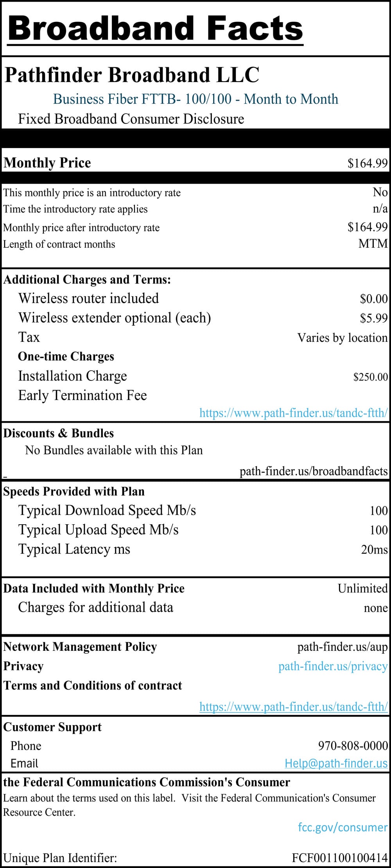The width and height of the screenshot is (391, 868).
Task: Click the Unlimited data value
Action: 362,588
